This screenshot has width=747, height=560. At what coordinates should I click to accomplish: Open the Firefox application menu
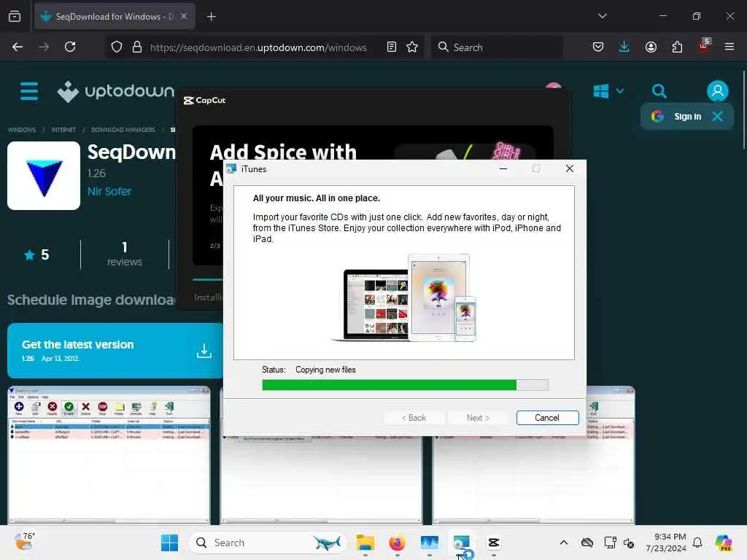729,47
